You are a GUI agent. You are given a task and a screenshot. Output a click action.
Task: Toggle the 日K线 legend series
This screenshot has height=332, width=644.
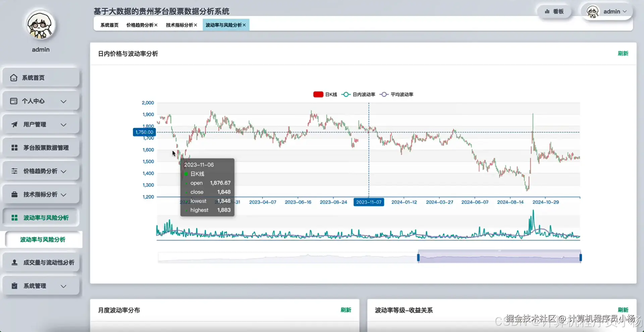pyautogui.click(x=325, y=94)
